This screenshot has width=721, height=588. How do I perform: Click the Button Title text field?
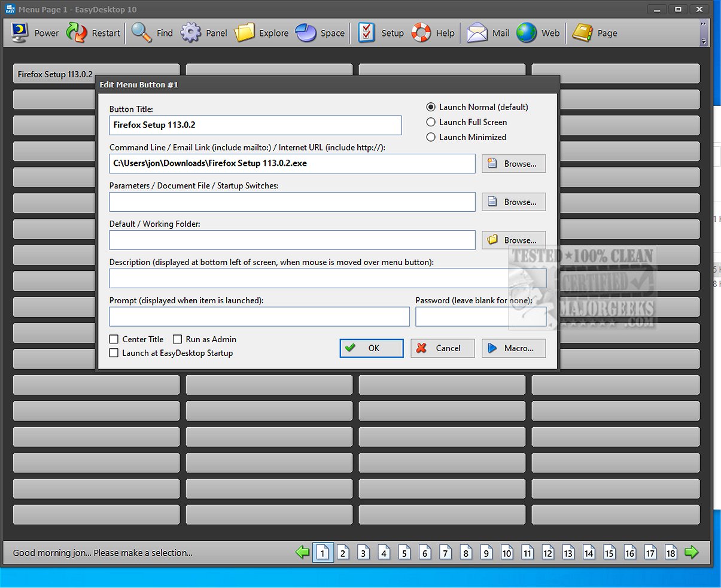pos(255,125)
